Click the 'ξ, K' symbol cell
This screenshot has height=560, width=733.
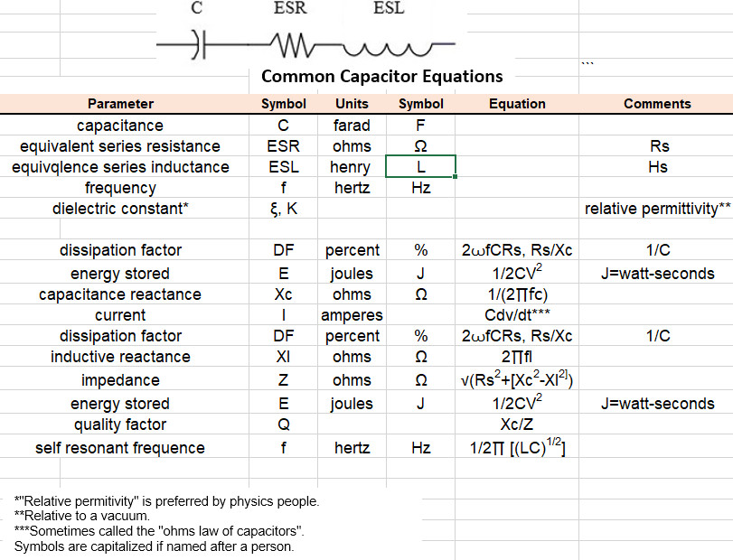click(x=283, y=209)
